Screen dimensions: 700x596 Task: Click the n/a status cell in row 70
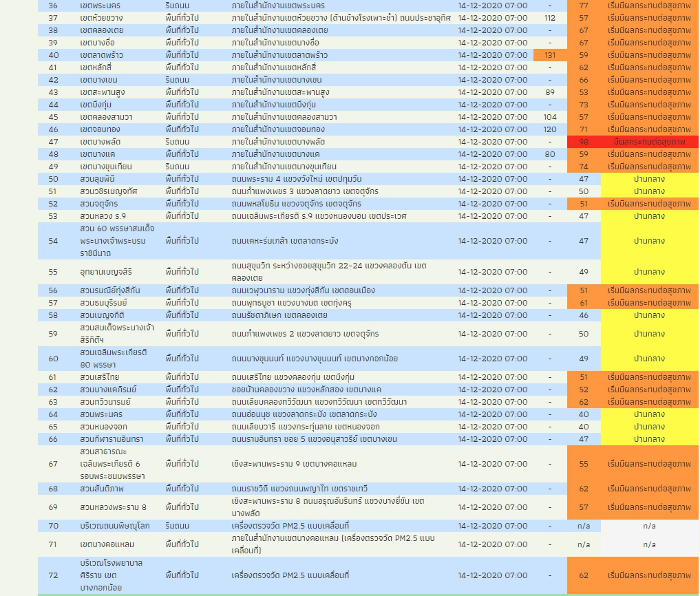tap(649, 526)
